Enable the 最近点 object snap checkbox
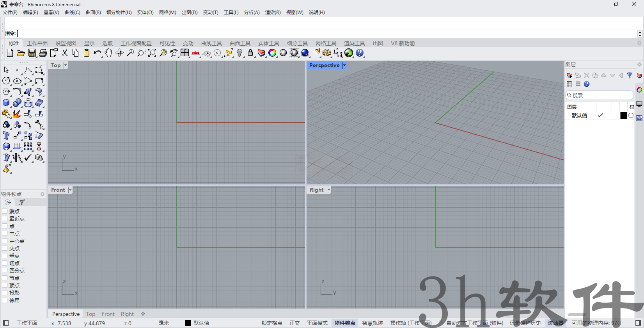This screenshot has width=644, height=328. (5, 219)
